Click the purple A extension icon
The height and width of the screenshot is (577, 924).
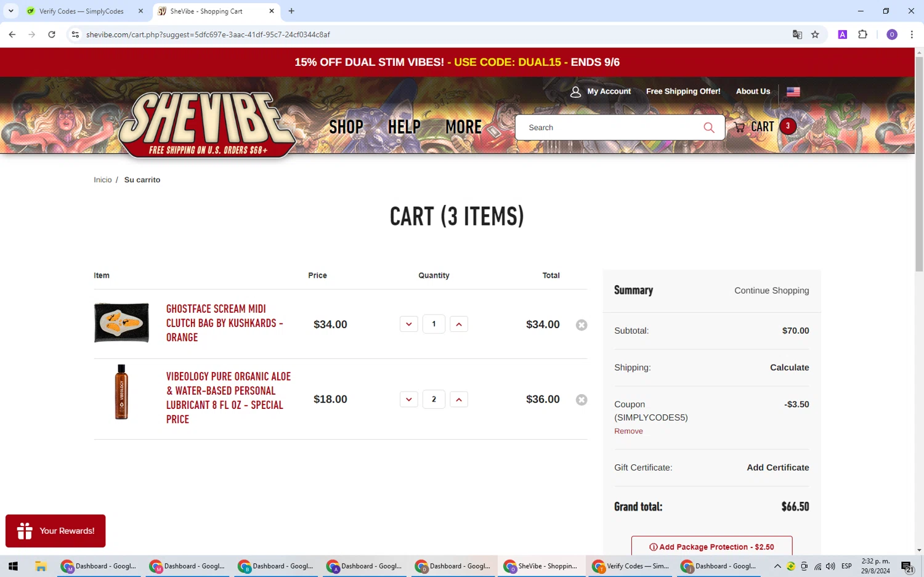coord(843,34)
